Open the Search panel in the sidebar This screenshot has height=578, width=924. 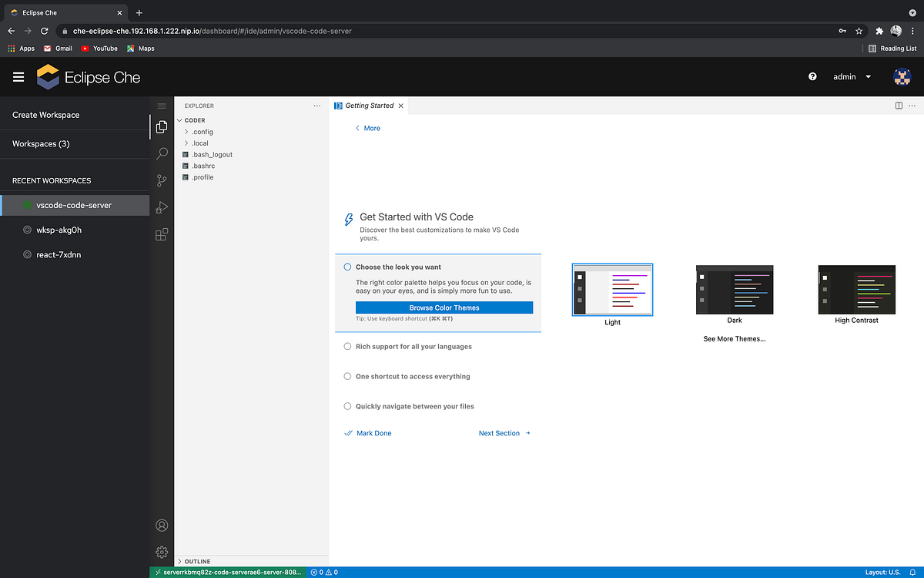[162, 153]
